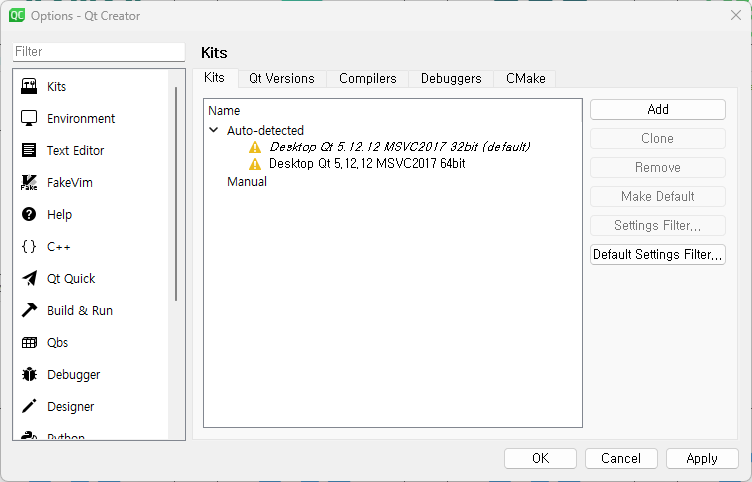Image resolution: width=752 pixels, height=482 pixels.
Task: Select Desktop Qt 5.12.12 MSVC2017 64bit kit
Action: 367,164
